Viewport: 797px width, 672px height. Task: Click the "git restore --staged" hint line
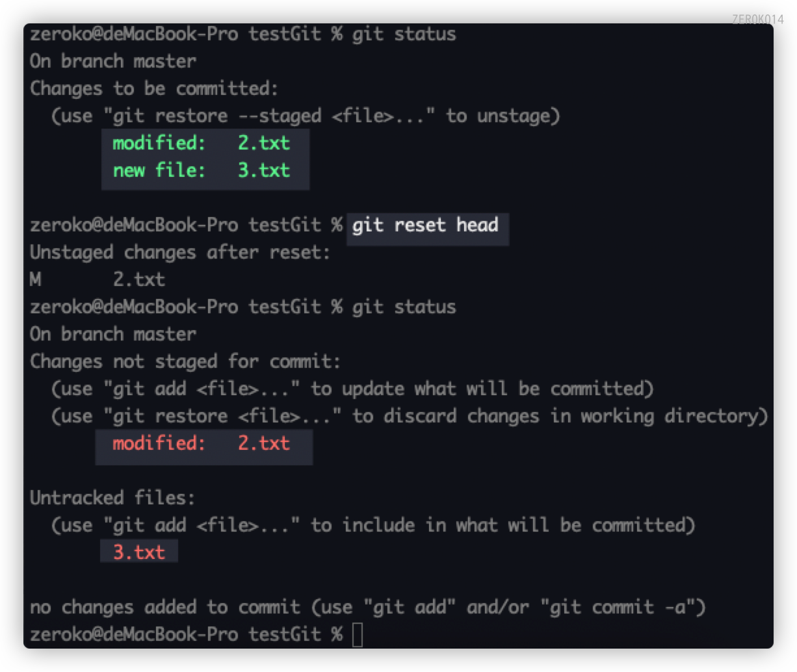[306, 116]
